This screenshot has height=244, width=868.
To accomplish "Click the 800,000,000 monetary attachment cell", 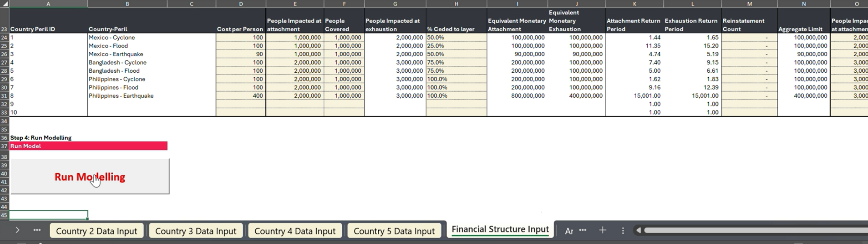I will click(x=517, y=96).
